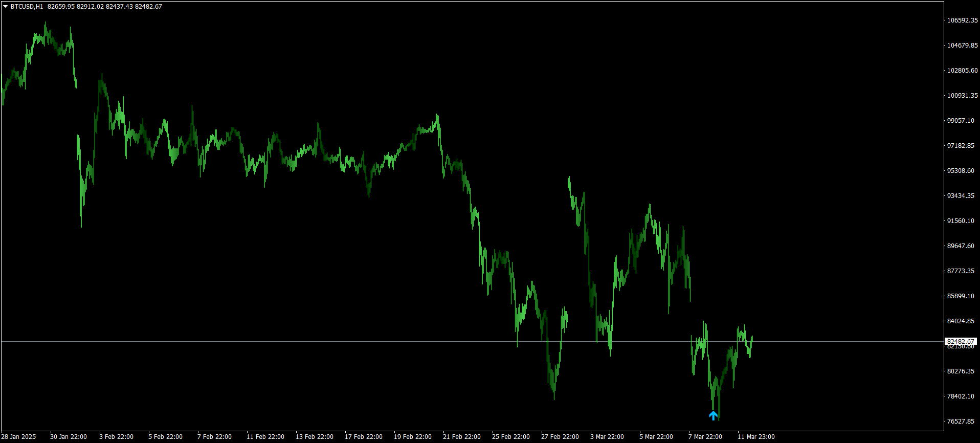Click the 95308.60 price scale value
This screenshot has width=980, height=443.
tap(961, 171)
